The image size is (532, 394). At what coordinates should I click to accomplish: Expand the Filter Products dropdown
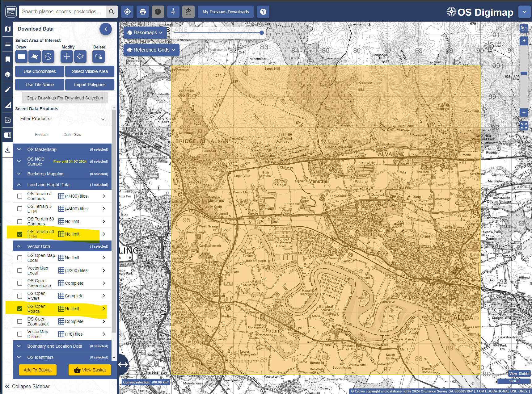(62, 119)
